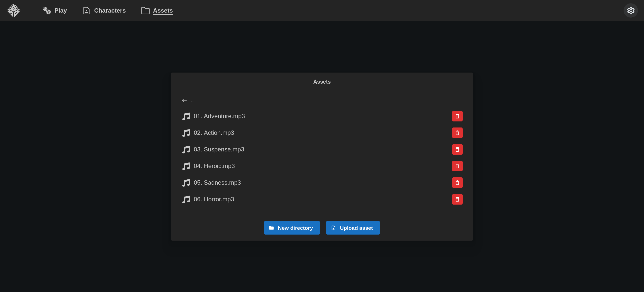Open the Characters page
Screen dimensions: 644x292
[110, 10]
